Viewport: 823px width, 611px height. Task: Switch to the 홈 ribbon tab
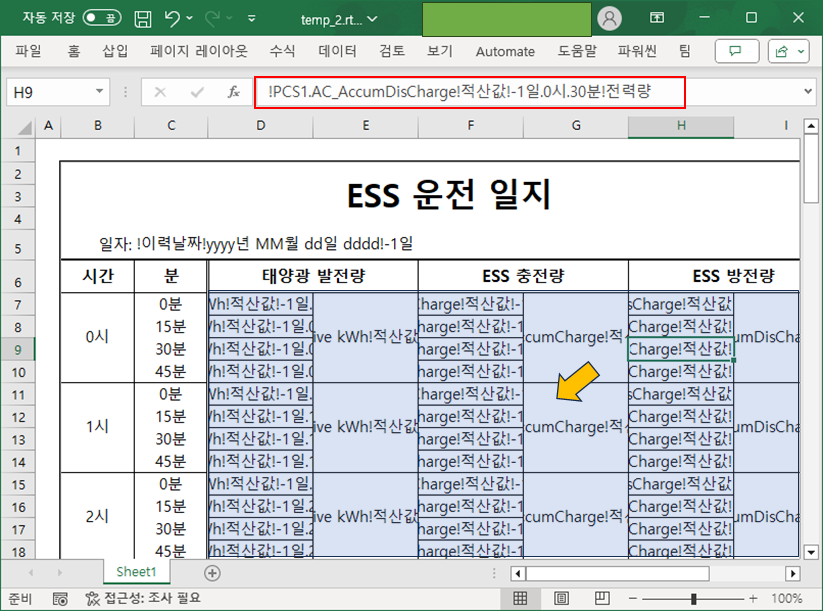point(74,51)
